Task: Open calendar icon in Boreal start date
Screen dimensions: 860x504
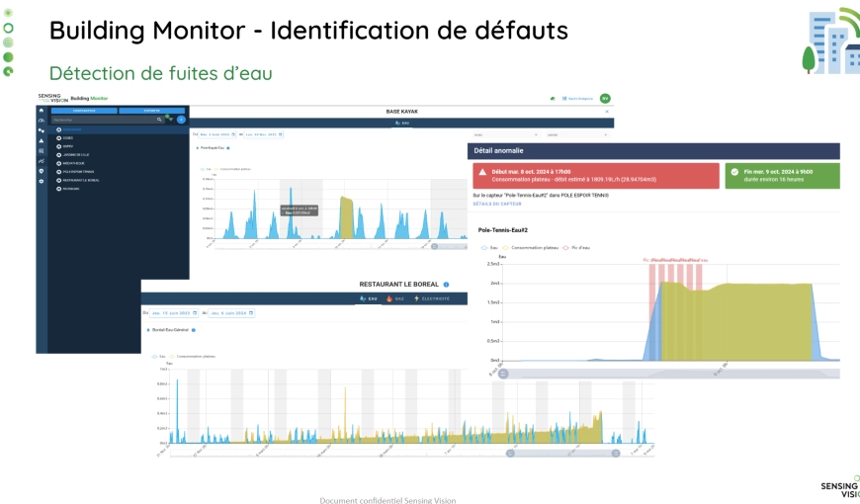Action: [x=195, y=313]
